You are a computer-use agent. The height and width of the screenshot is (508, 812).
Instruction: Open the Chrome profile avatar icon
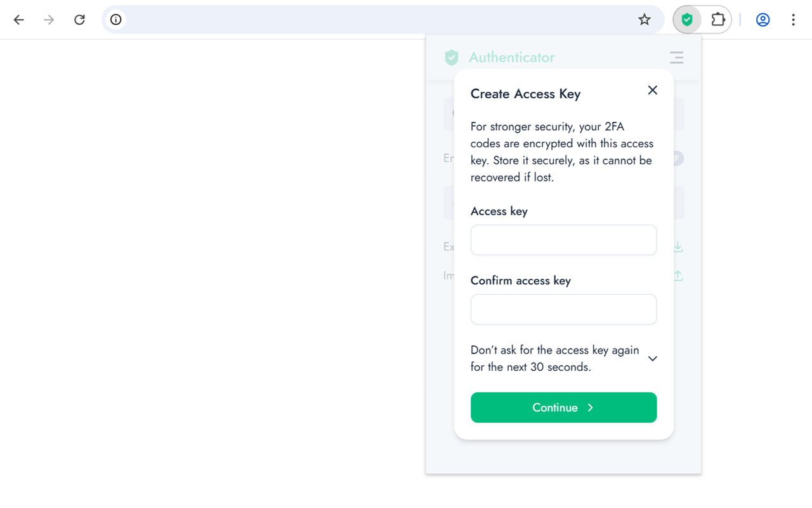[x=763, y=20]
